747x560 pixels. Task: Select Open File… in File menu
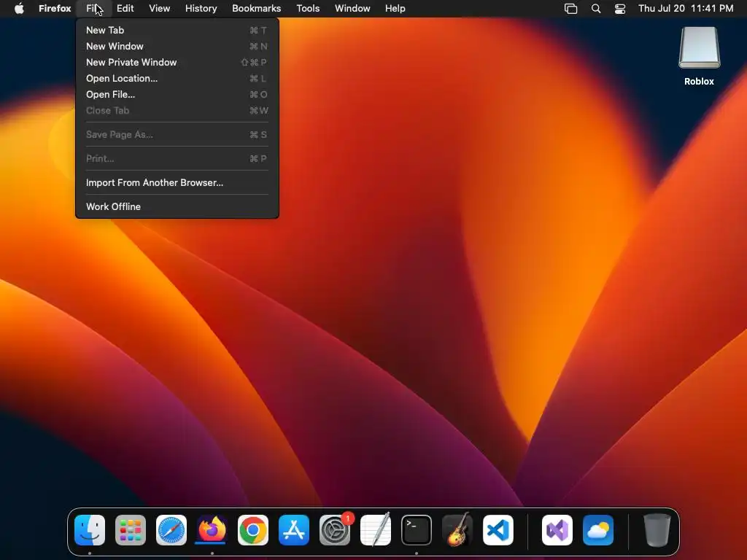[177, 94]
